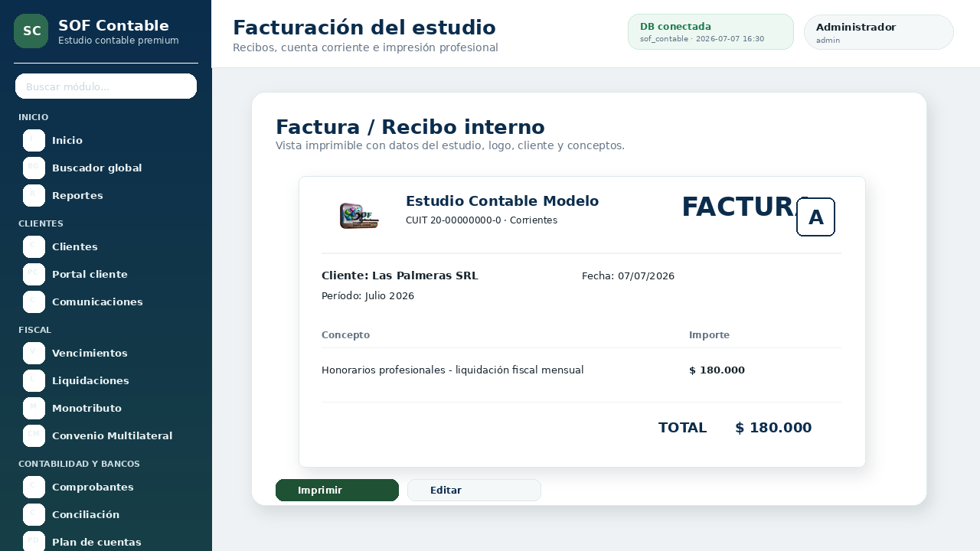Click 'Fecha: 07/07/2026'
The image size is (980, 551).
[628, 275]
